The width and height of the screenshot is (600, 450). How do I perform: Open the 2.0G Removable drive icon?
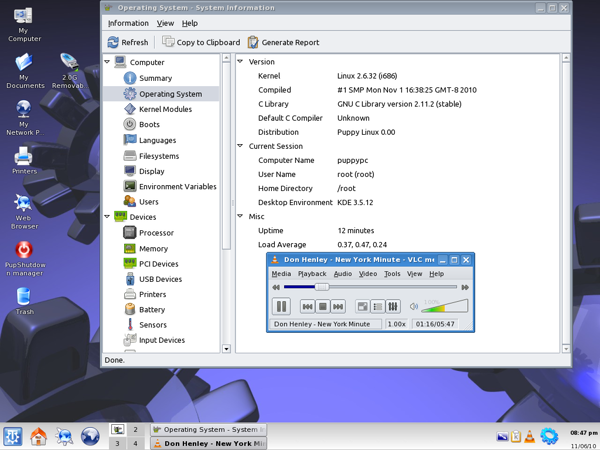pyautogui.click(x=69, y=62)
